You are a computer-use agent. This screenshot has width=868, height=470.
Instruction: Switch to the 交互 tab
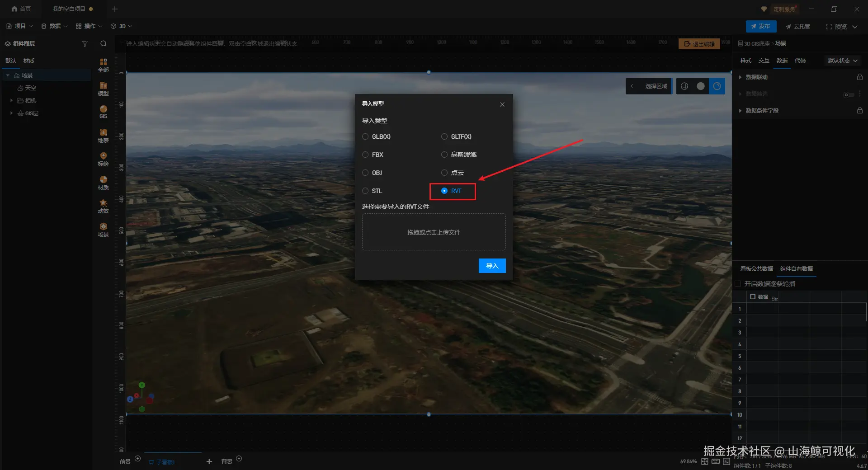pos(764,61)
